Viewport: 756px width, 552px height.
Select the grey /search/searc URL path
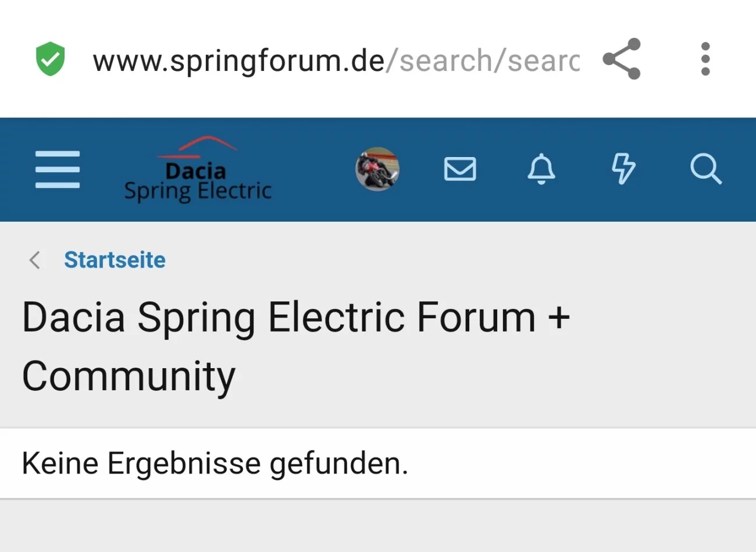483,60
